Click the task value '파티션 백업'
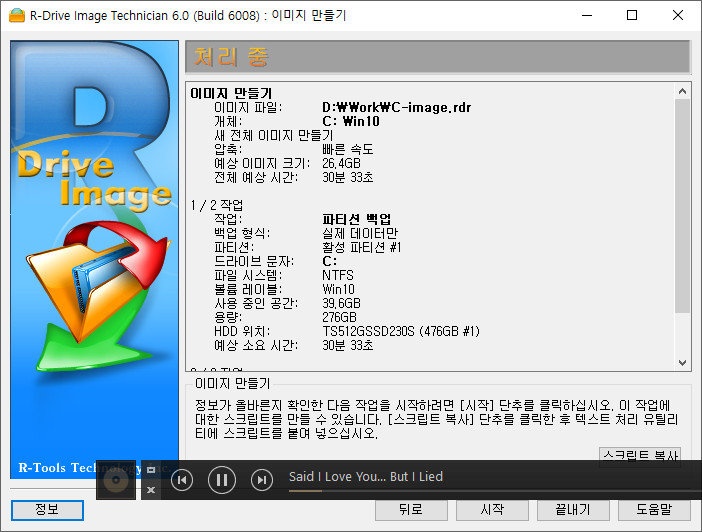This screenshot has height=532, width=702. coord(356,219)
